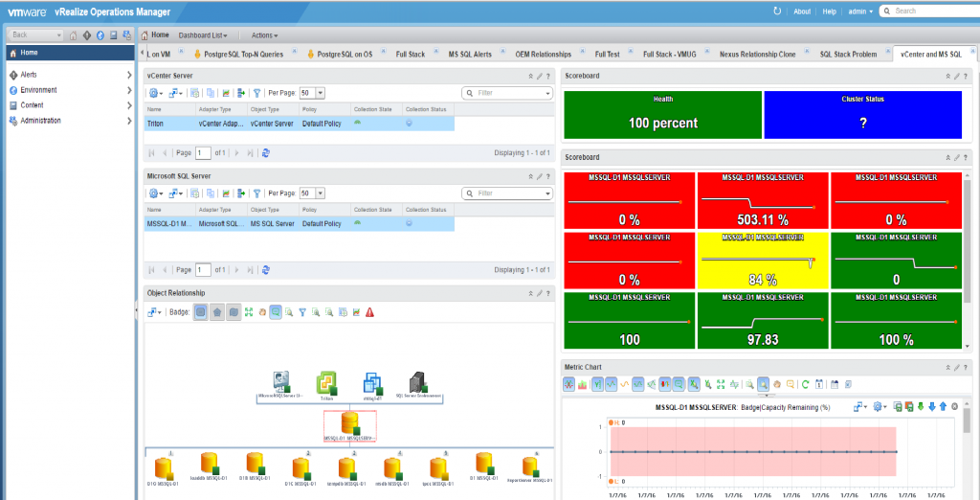Screen dimensions: 980x500
Task: Click the Help link in the header
Action: tap(830, 11)
